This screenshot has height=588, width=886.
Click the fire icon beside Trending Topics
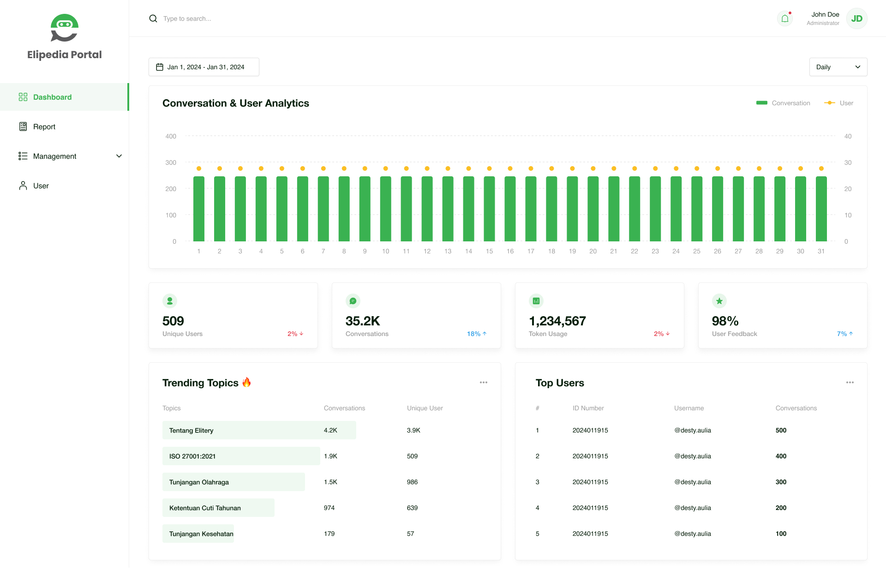[247, 382]
